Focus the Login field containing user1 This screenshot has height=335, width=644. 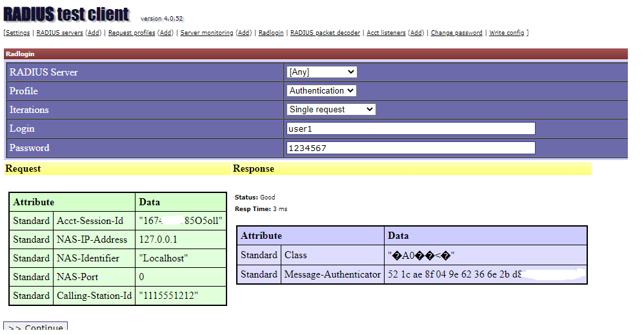[410, 128]
